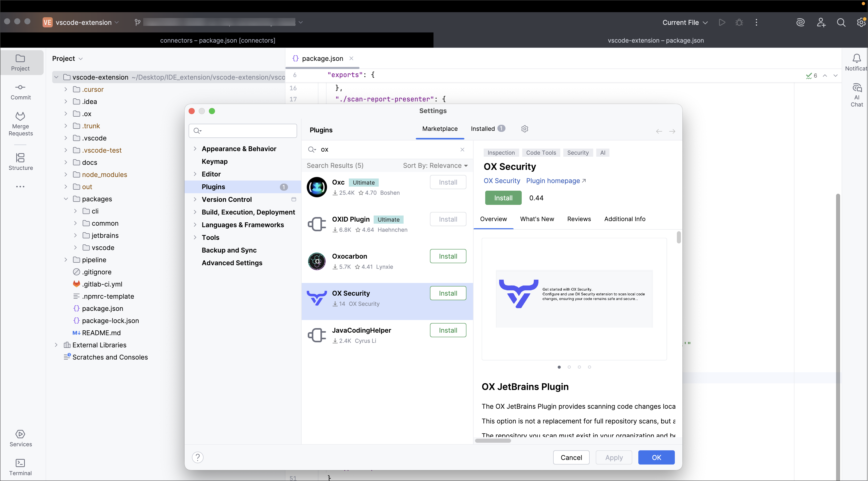Expand Appearance & Behavior settings section
Image resolution: width=868 pixels, height=481 pixels.
click(195, 149)
